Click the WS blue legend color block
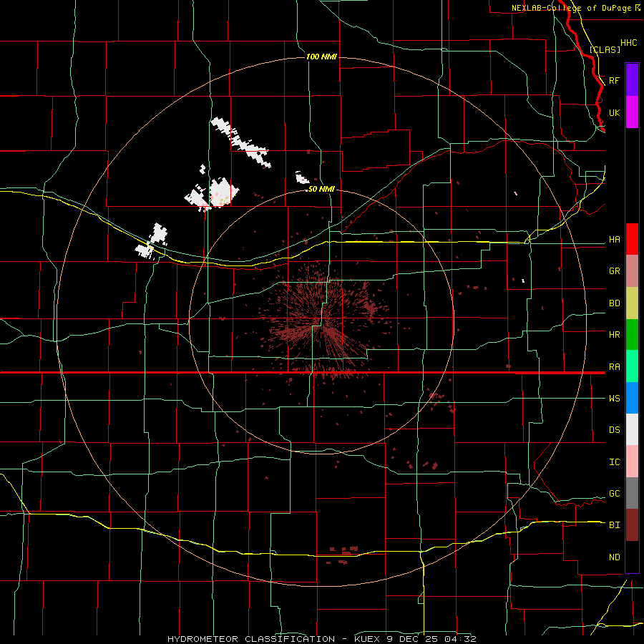 632,398
